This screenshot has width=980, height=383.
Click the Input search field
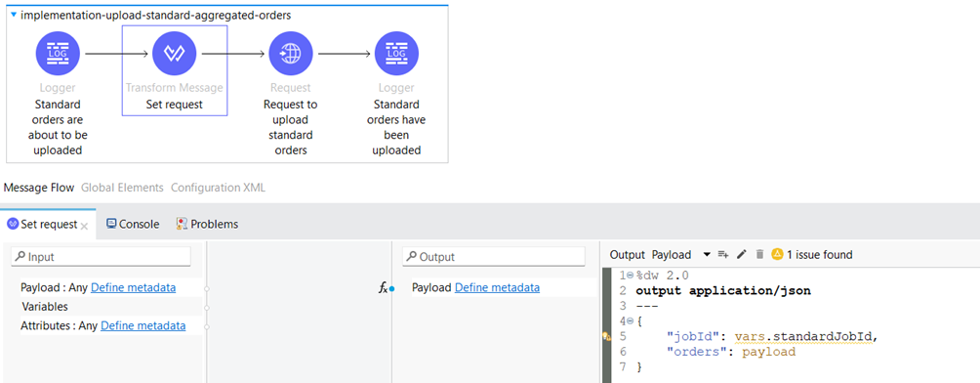102,257
